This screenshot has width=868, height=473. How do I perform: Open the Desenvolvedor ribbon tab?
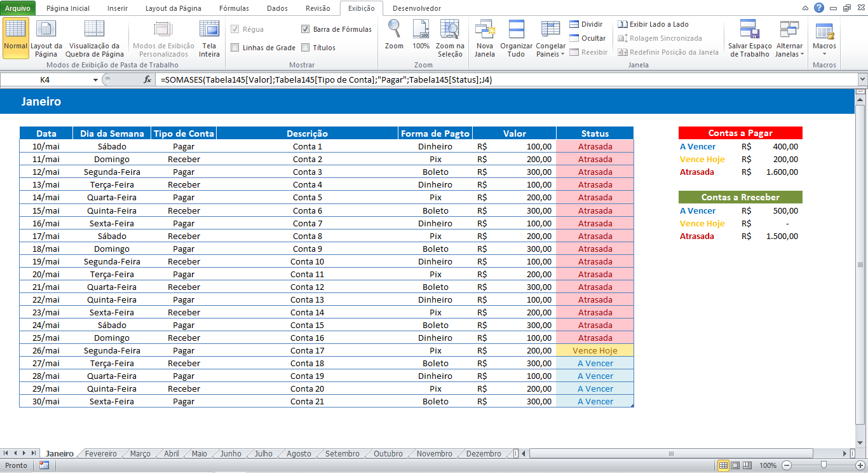click(417, 8)
